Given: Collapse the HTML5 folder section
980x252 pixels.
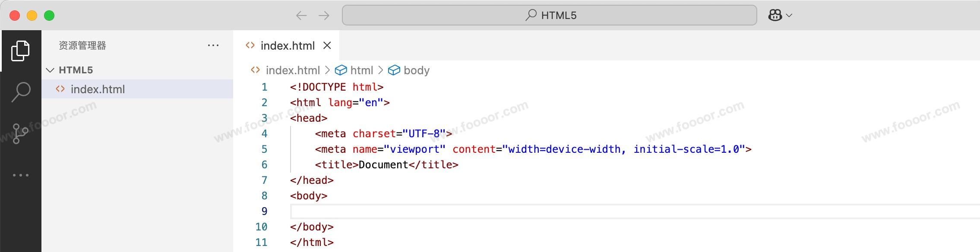Looking at the screenshot, I should pyautogui.click(x=50, y=70).
